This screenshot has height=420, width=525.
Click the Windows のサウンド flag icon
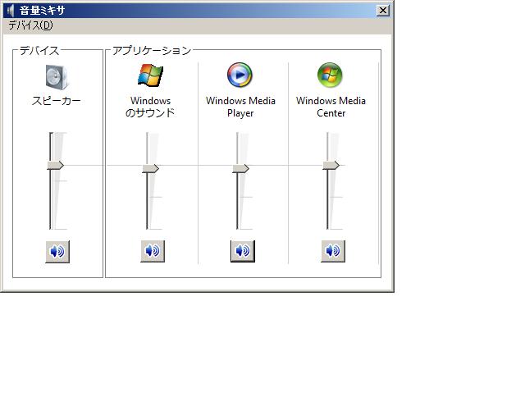click(150, 75)
